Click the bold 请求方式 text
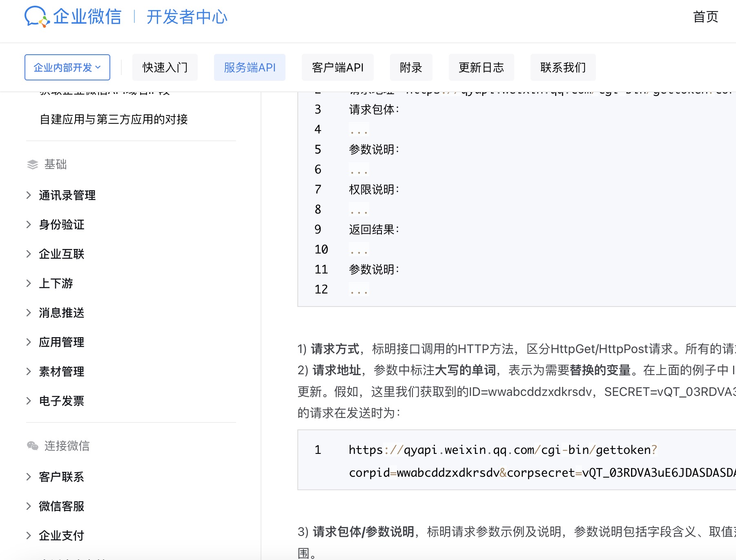 (335, 349)
